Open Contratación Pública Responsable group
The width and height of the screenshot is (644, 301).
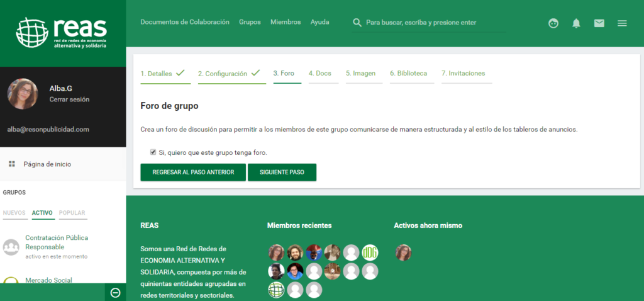pos(57,242)
